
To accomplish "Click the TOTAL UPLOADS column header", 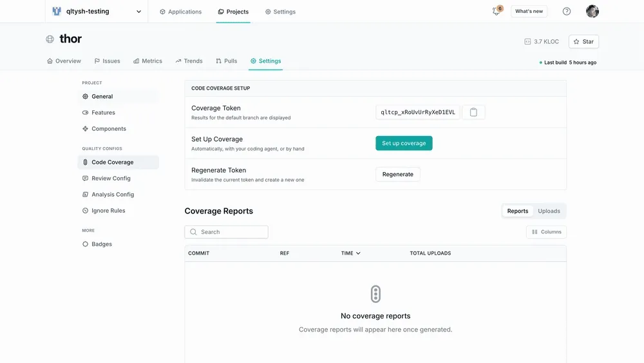I will coord(430,253).
